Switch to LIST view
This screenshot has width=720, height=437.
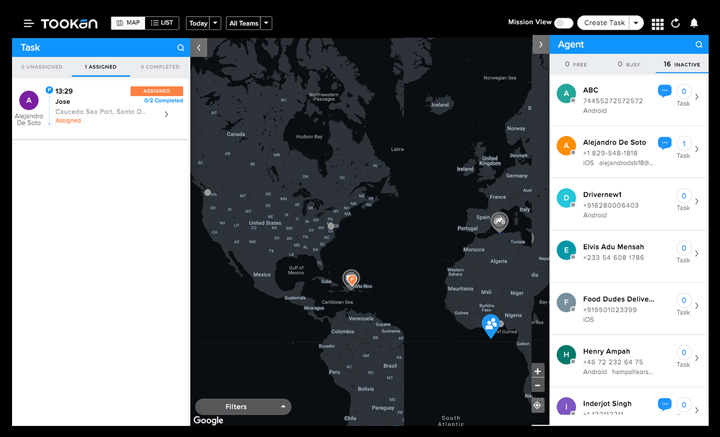click(x=161, y=22)
